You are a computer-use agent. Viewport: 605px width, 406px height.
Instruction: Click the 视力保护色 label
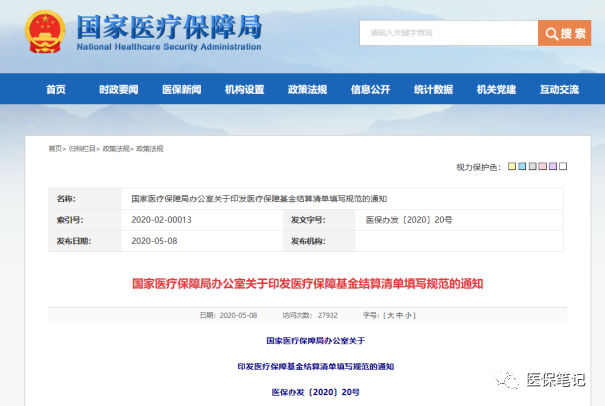pyautogui.click(x=478, y=167)
